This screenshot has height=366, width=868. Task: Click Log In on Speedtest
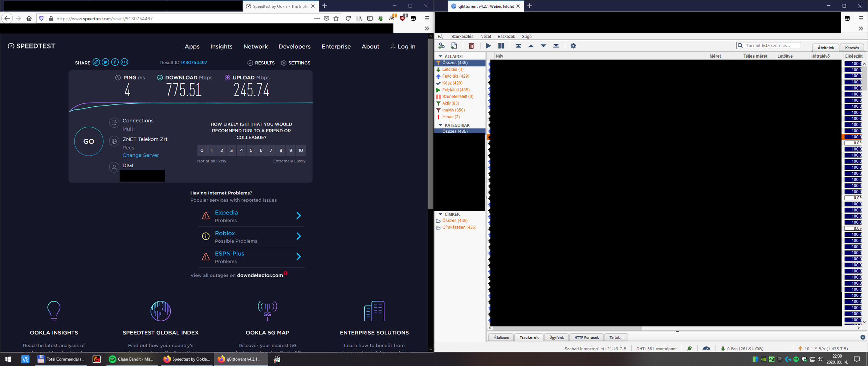(403, 46)
